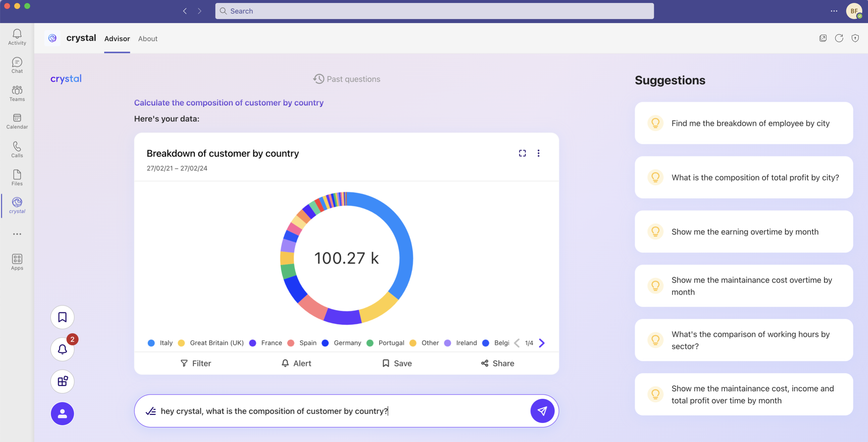Image resolution: width=868 pixels, height=442 pixels.
Task: Open notifications bell with badge 2
Action: coord(62,349)
